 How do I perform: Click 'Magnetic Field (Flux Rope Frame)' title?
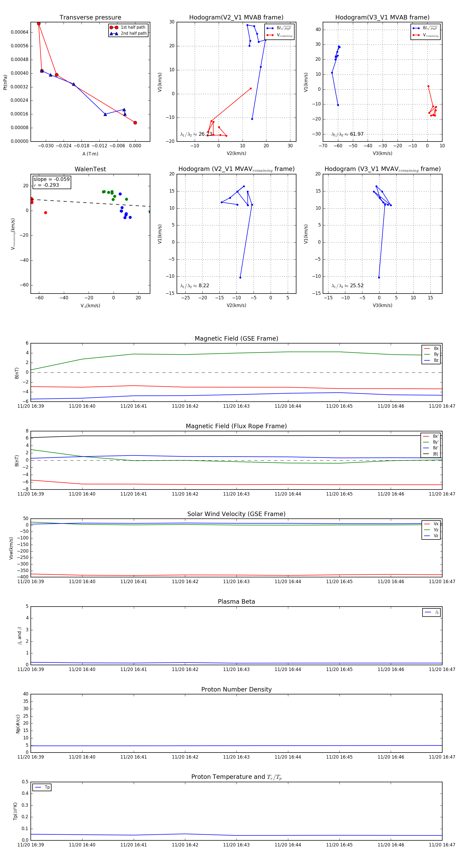click(x=236, y=426)
